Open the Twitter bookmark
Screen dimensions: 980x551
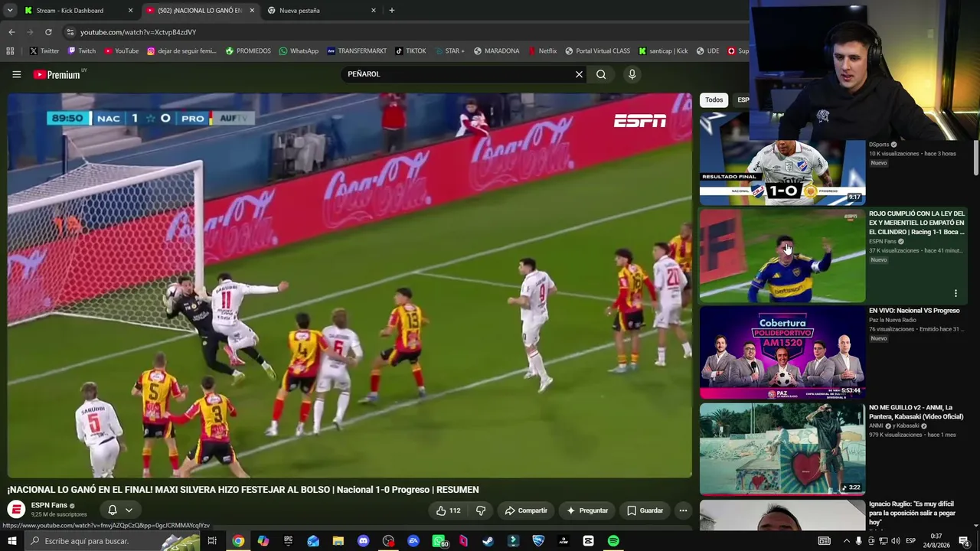point(44,51)
